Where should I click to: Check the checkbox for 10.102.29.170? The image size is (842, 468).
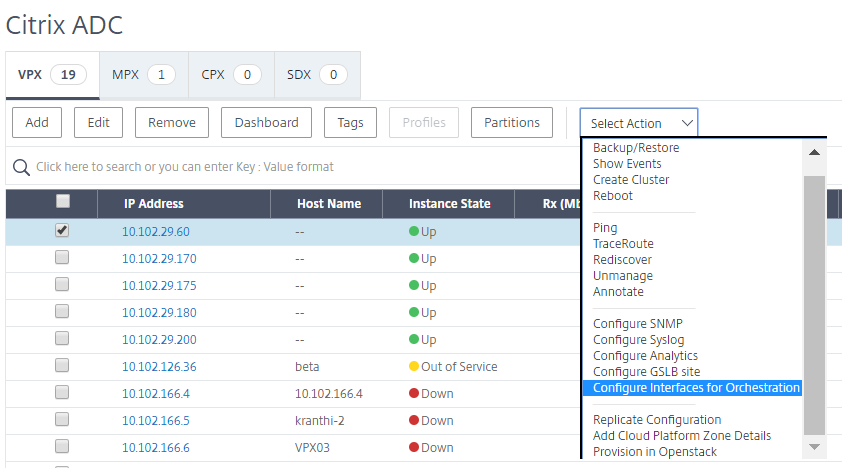[x=62, y=257]
